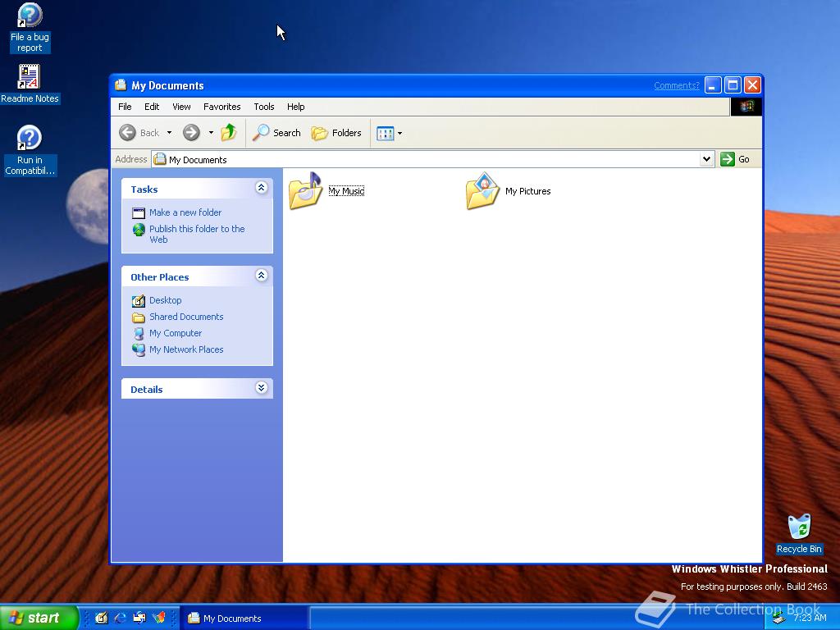Expand the Address bar dropdown
The height and width of the screenshot is (630, 840).
tap(706, 159)
